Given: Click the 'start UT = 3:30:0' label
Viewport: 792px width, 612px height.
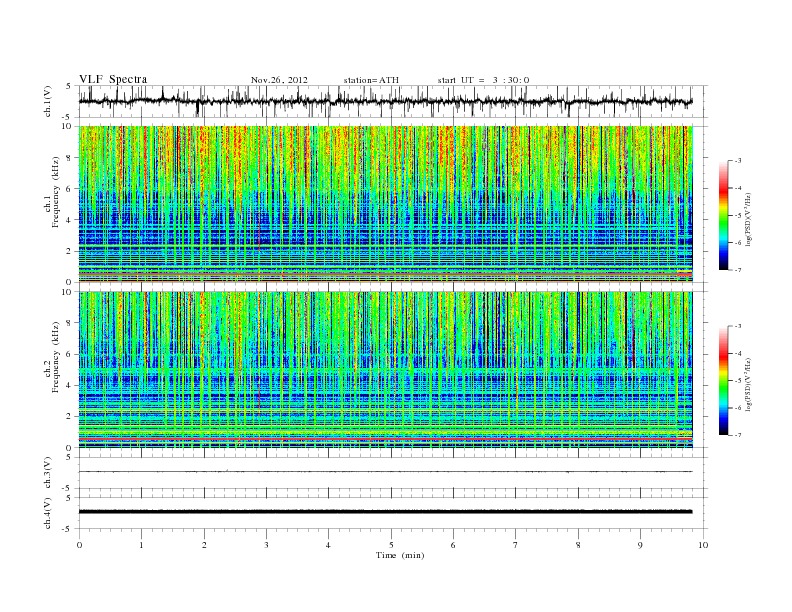Looking at the screenshot, I should (483, 80).
